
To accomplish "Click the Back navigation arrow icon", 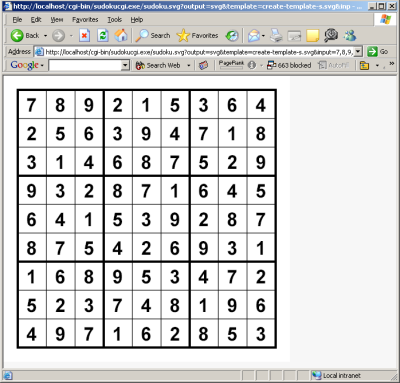I will [17, 35].
